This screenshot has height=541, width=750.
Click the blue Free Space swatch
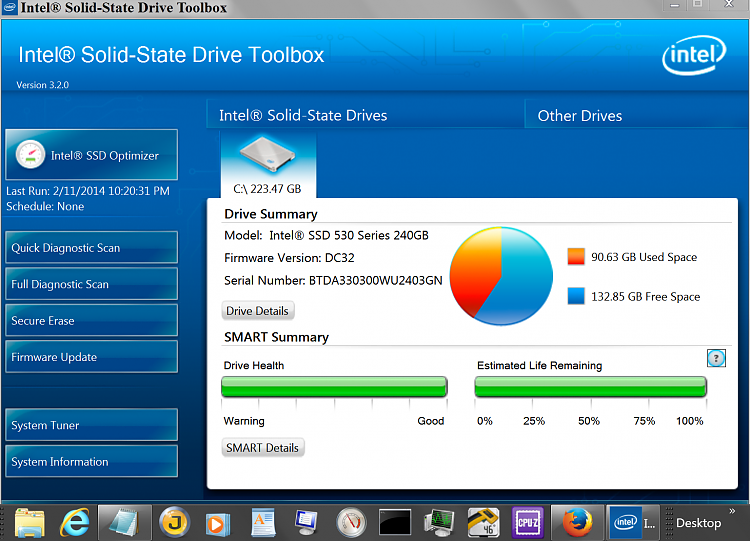(576, 296)
